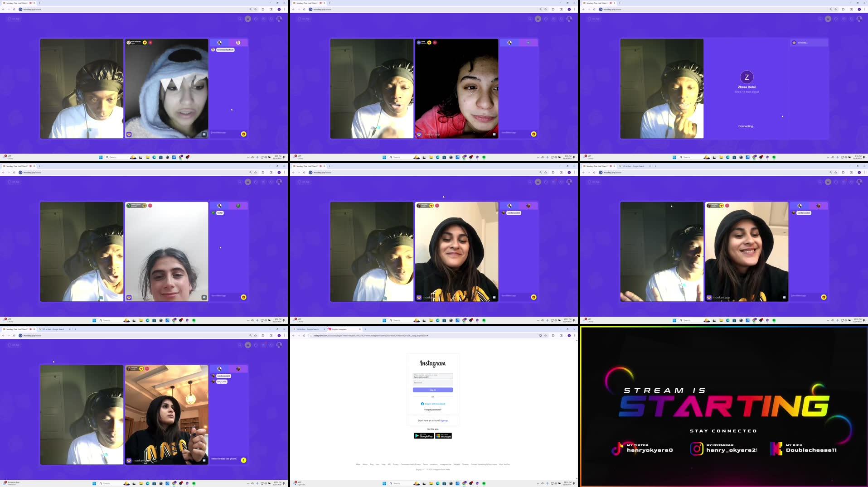Switch to the "165 to feet - Google Search" tab
This screenshot has height=487, width=868.
pos(307,329)
